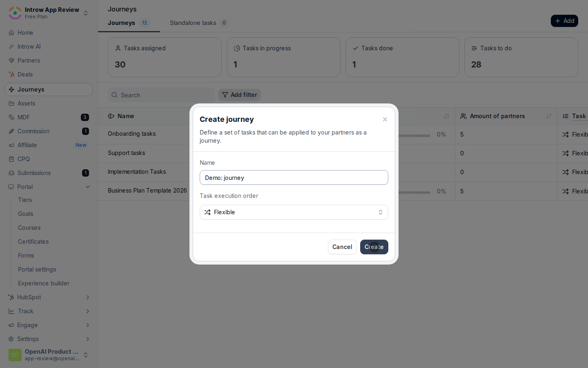Click the Business Plan Template progress bar
The width and height of the screenshot is (588, 368).
(x=414, y=192)
